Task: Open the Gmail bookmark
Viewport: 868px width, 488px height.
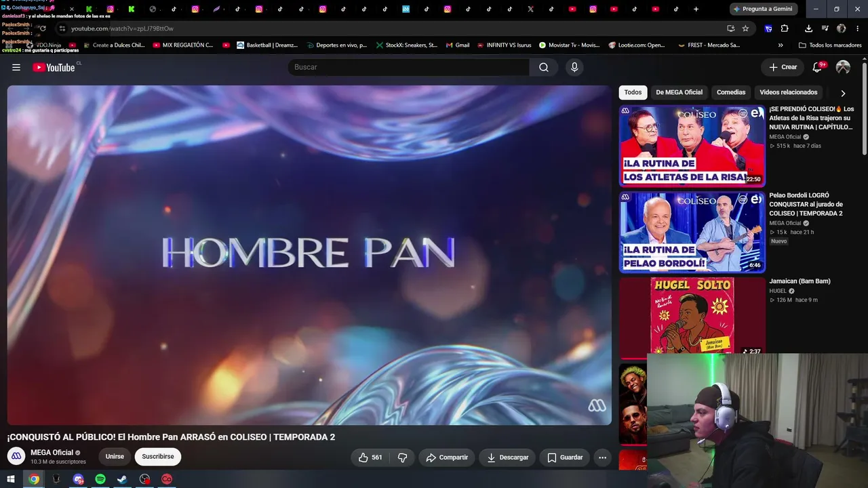Action: coord(458,45)
